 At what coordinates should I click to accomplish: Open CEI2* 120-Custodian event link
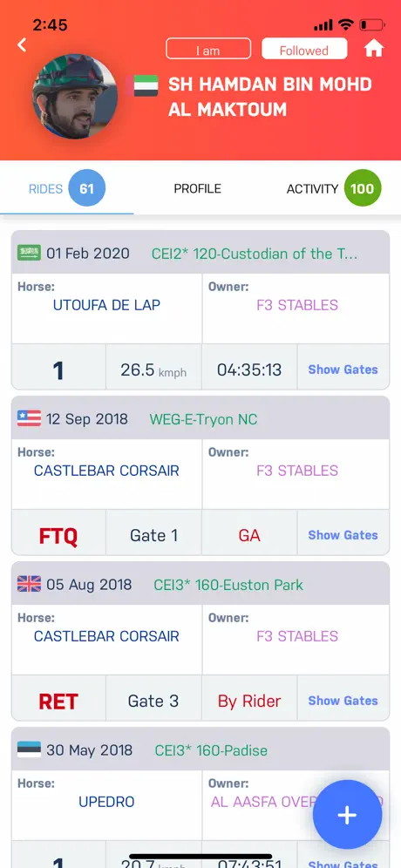click(255, 254)
